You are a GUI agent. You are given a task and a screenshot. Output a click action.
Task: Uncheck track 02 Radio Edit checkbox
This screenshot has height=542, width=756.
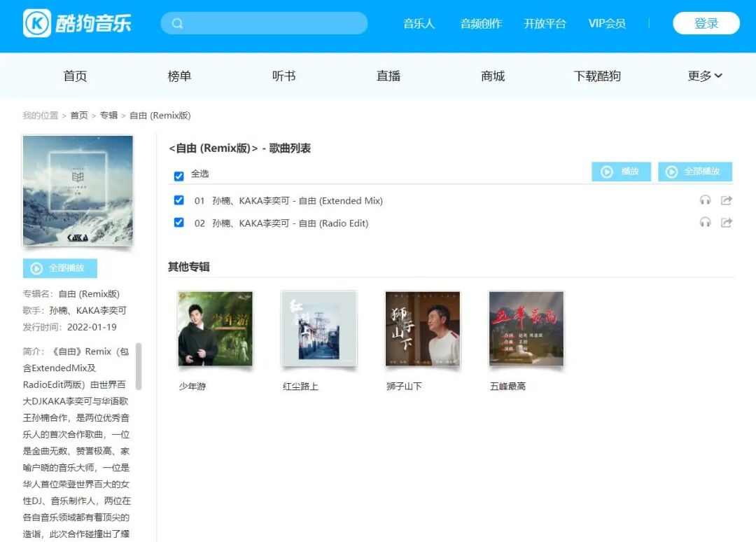[x=179, y=222]
